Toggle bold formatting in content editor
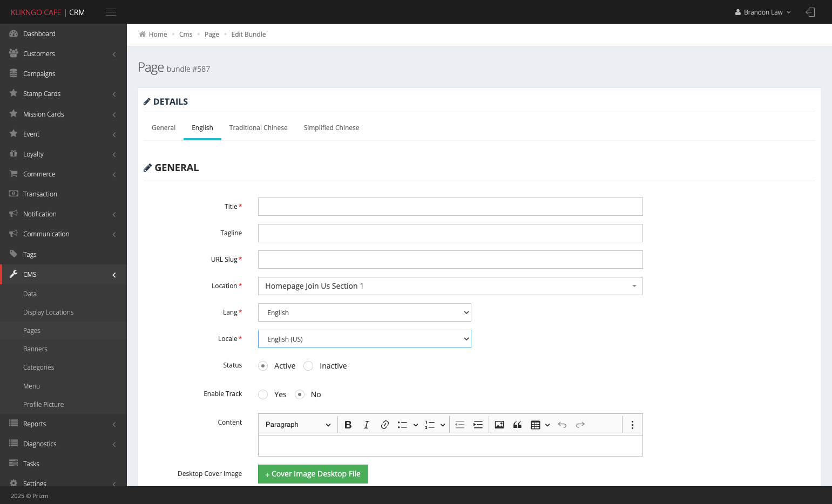Image resolution: width=832 pixels, height=504 pixels. coord(348,425)
